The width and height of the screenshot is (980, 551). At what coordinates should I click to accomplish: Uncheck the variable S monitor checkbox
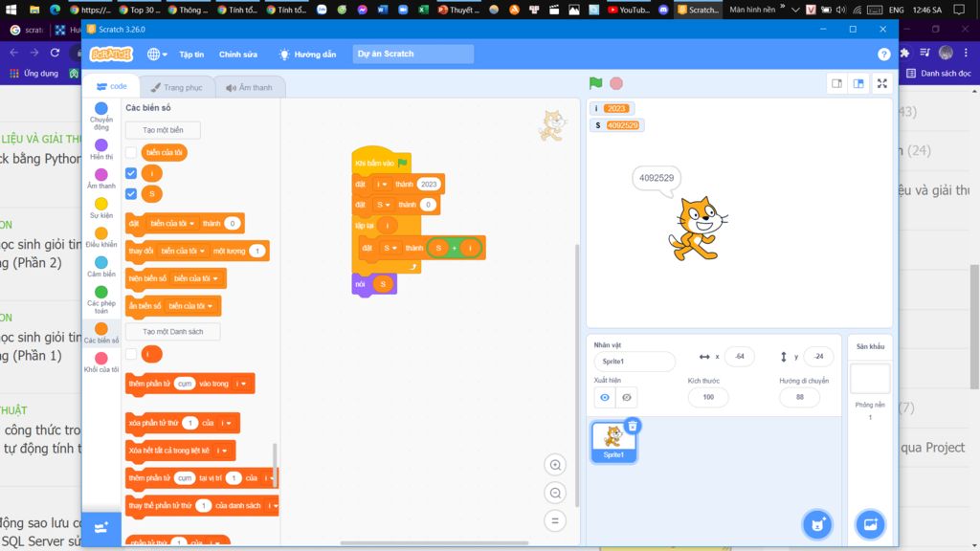point(131,193)
